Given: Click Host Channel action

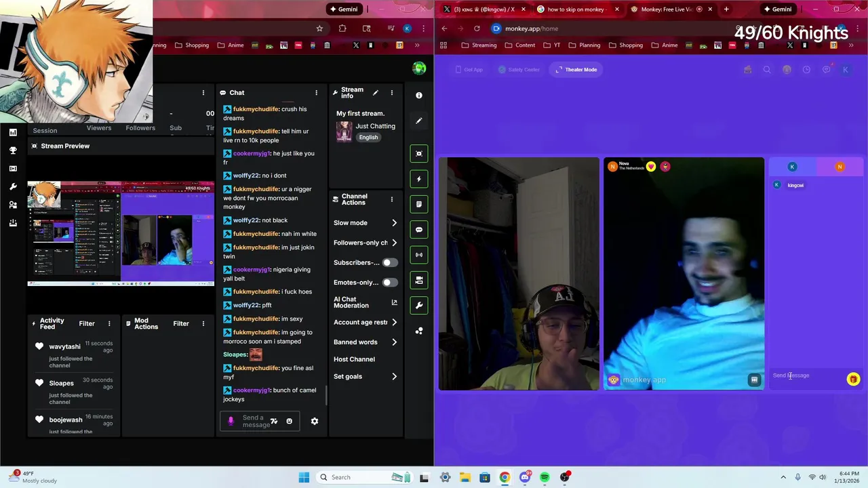Looking at the screenshot, I should tap(354, 359).
